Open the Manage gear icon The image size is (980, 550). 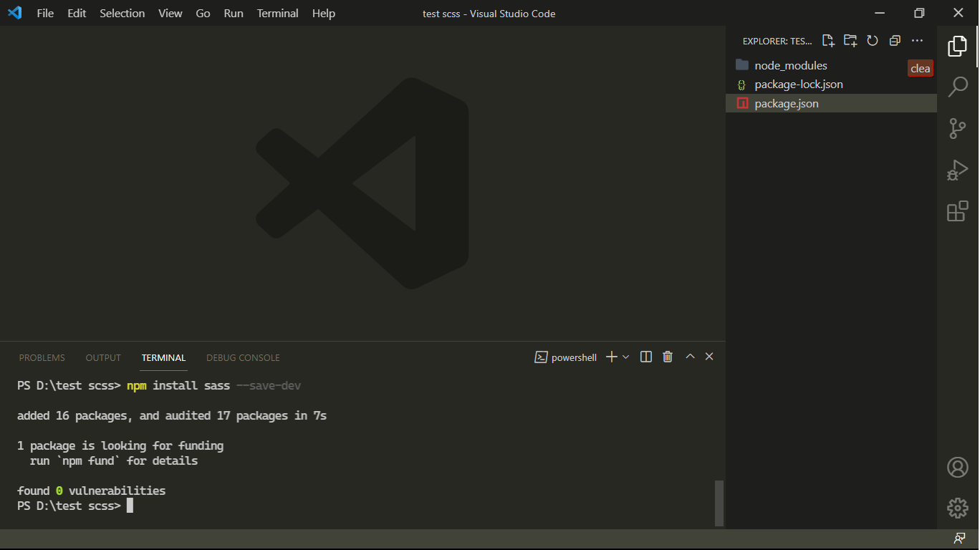958,508
